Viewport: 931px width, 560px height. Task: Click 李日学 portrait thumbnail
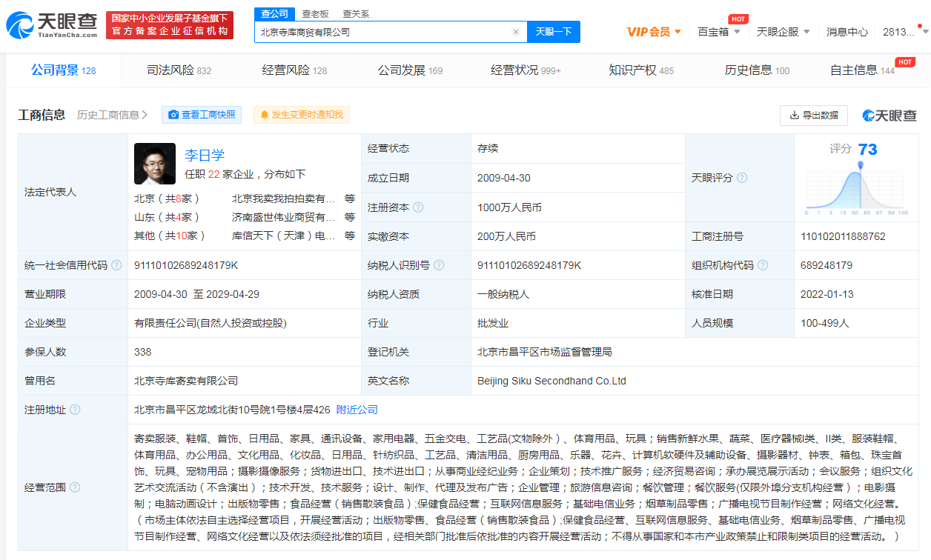155,164
